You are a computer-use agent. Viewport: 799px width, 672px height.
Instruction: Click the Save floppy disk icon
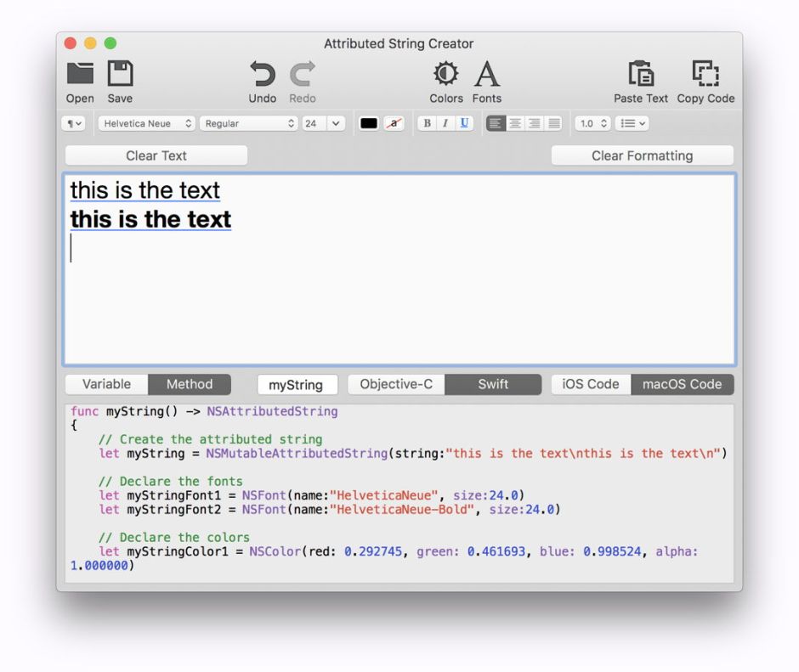[x=120, y=75]
